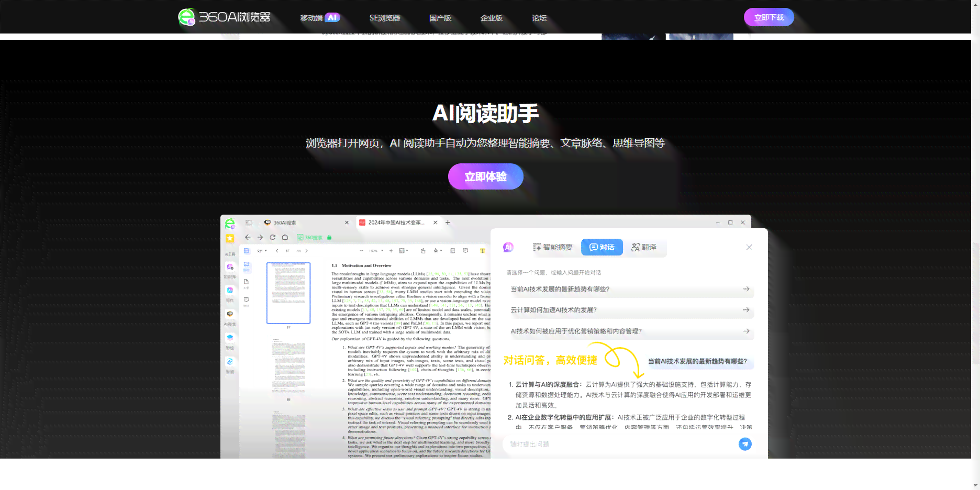Switch to the 对话 tab
Screen dimensions: 980x490
602,247
